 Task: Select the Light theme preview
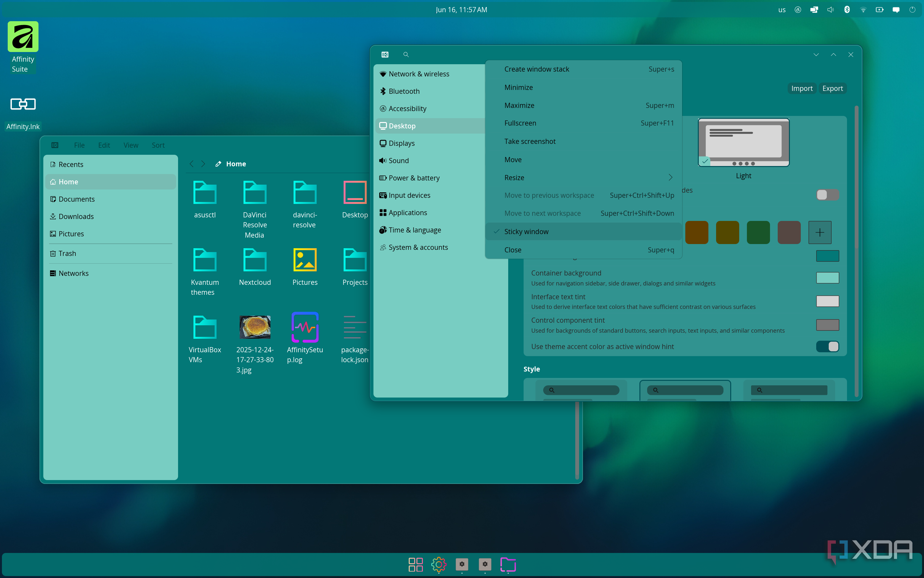[x=743, y=143]
